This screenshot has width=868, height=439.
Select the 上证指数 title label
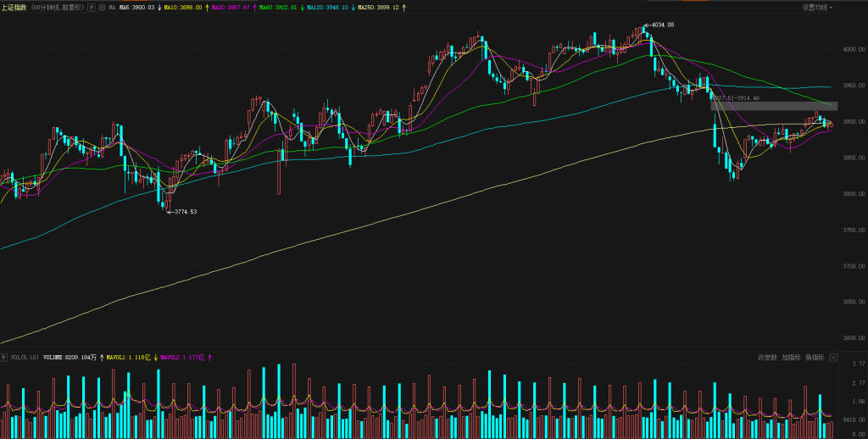pyautogui.click(x=15, y=8)
